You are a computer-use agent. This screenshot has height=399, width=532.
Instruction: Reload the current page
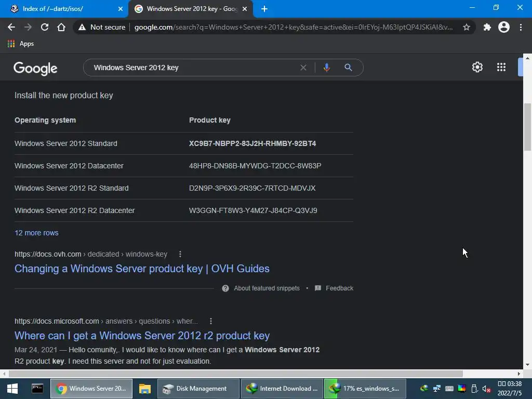click(x=45, y=27)
